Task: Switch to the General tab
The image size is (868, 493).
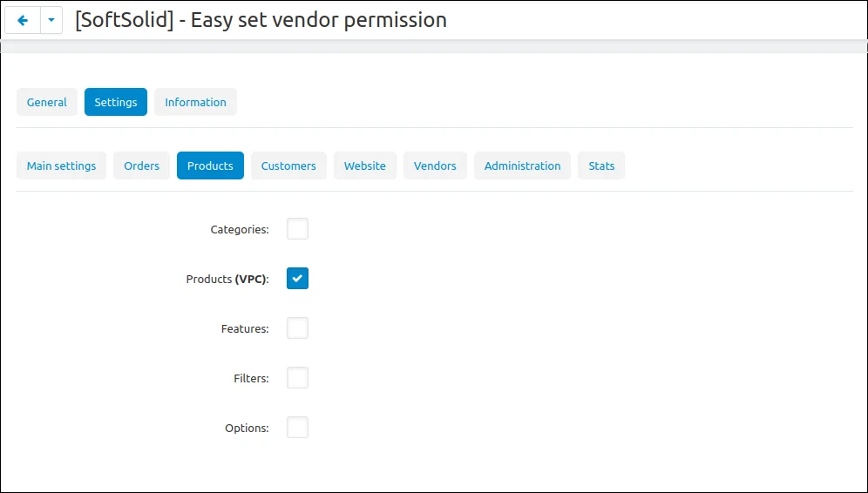Action: 47,102
